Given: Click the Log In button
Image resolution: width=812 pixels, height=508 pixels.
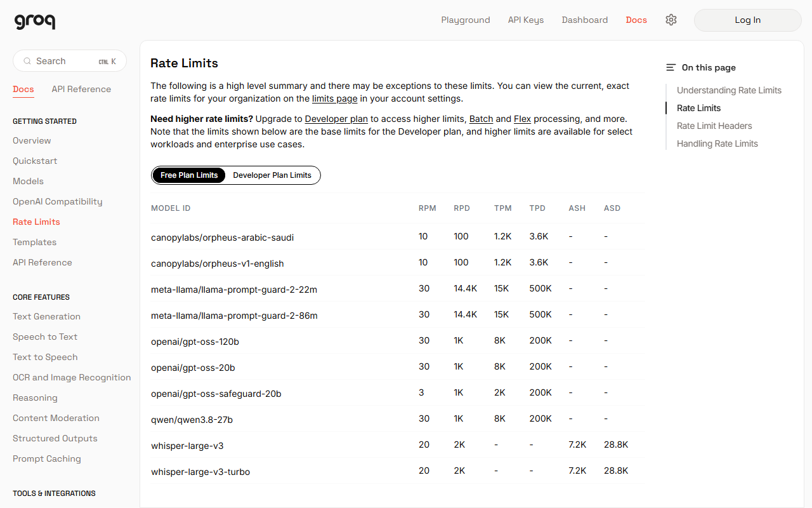Looking at the screenshot, I should [748, 20].
